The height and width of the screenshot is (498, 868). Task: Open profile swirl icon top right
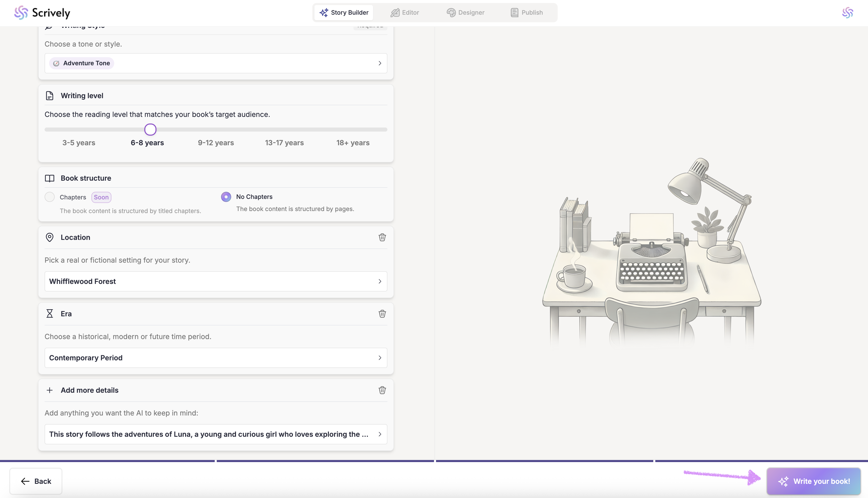click(847, 13)
